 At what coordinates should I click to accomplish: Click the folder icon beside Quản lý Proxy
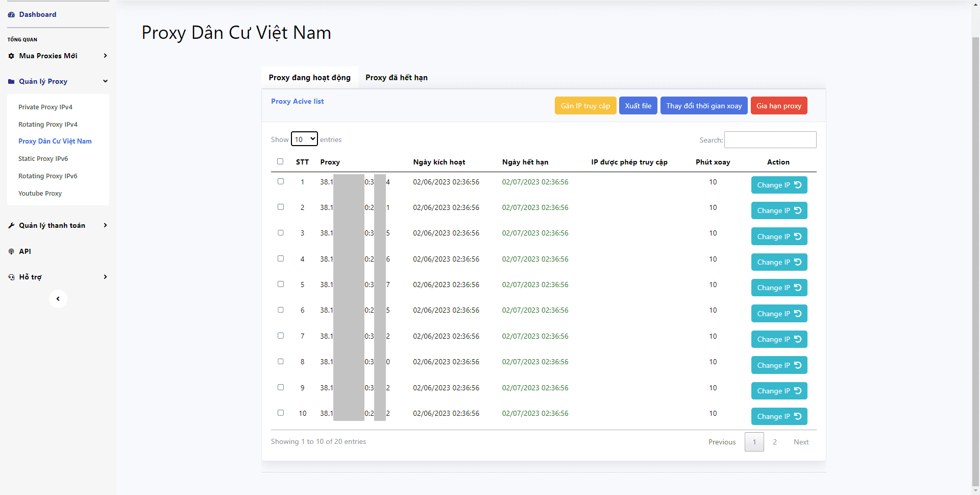pos(11,82)
